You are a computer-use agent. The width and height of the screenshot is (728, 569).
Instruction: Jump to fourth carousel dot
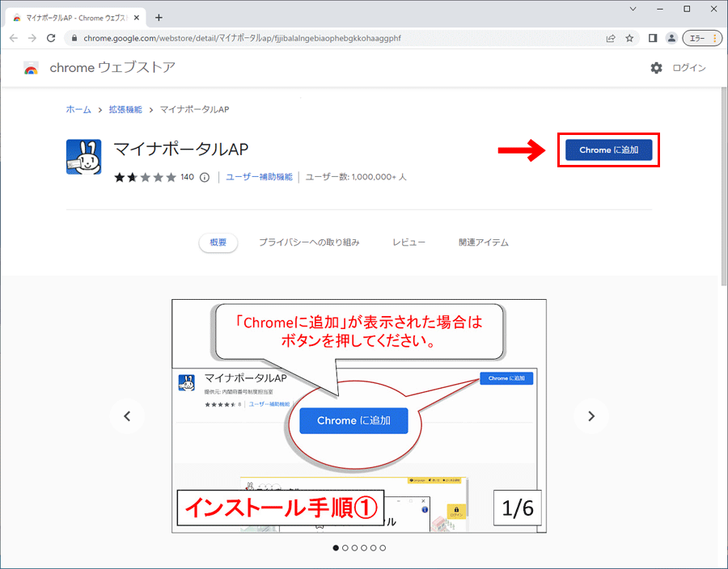364,548
